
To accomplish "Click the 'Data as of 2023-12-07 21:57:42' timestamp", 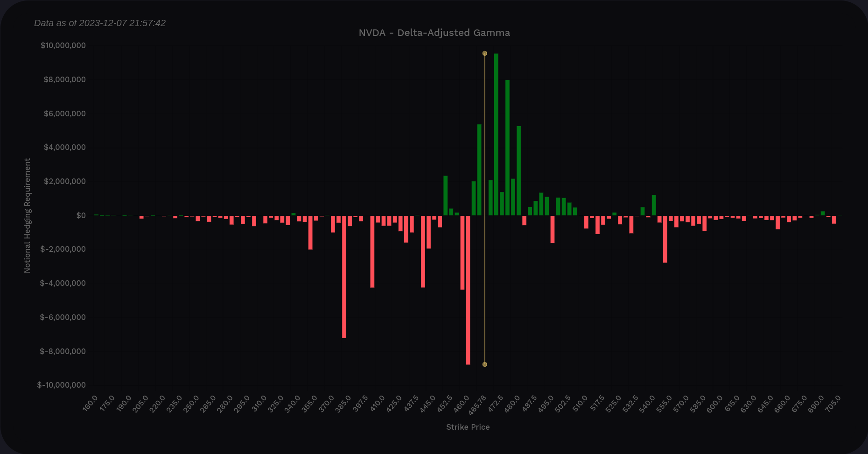I will 100,23.
